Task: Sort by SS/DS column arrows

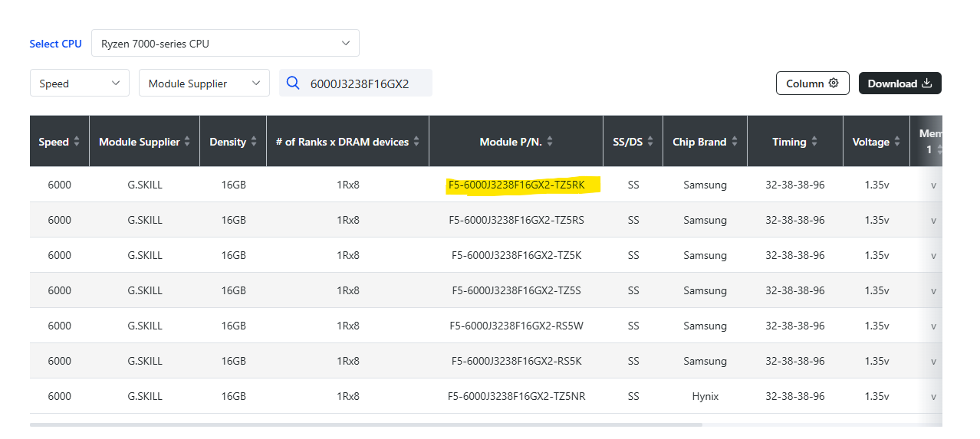Action: (x=650, y=142)
